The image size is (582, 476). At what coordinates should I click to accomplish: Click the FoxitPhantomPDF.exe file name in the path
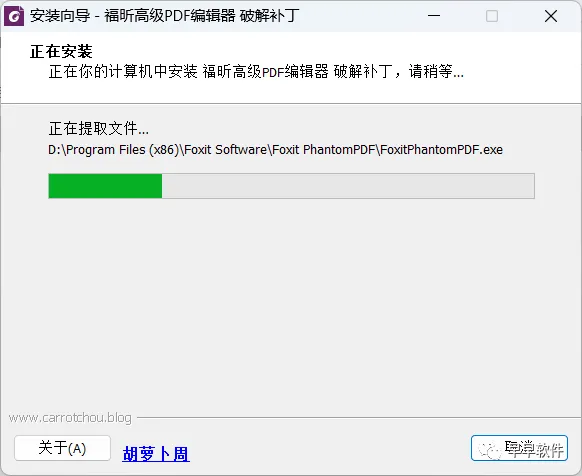[x=442, y=150]
